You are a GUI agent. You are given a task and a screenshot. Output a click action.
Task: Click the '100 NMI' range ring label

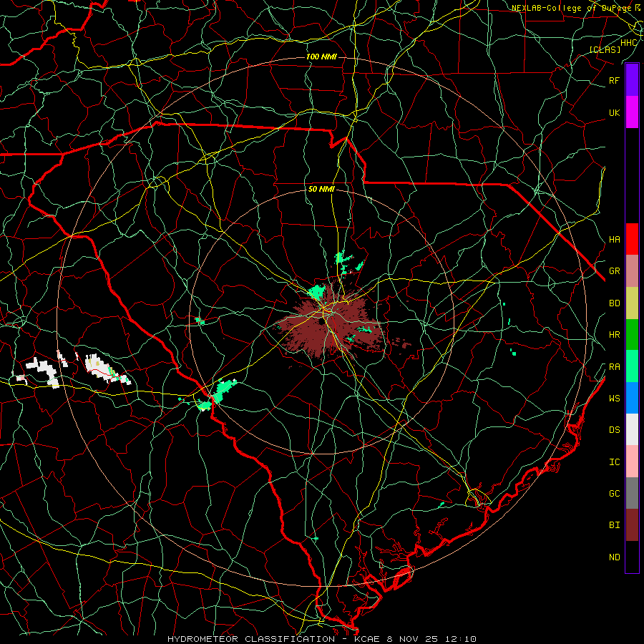click(321, 57)
